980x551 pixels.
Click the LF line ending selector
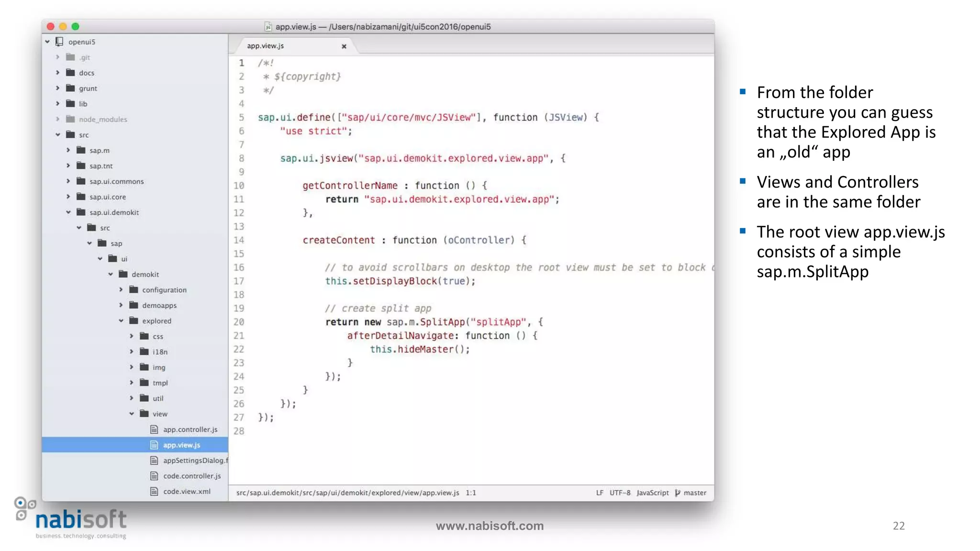tap(599, 493)
